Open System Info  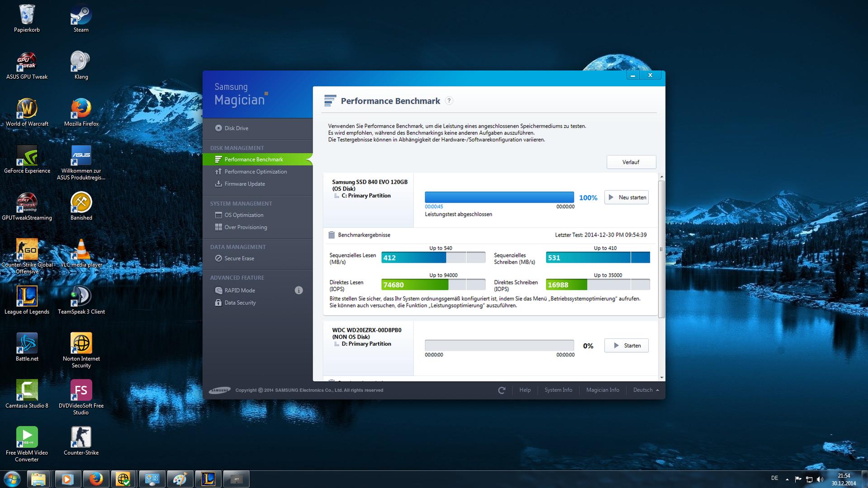point(558,390)
